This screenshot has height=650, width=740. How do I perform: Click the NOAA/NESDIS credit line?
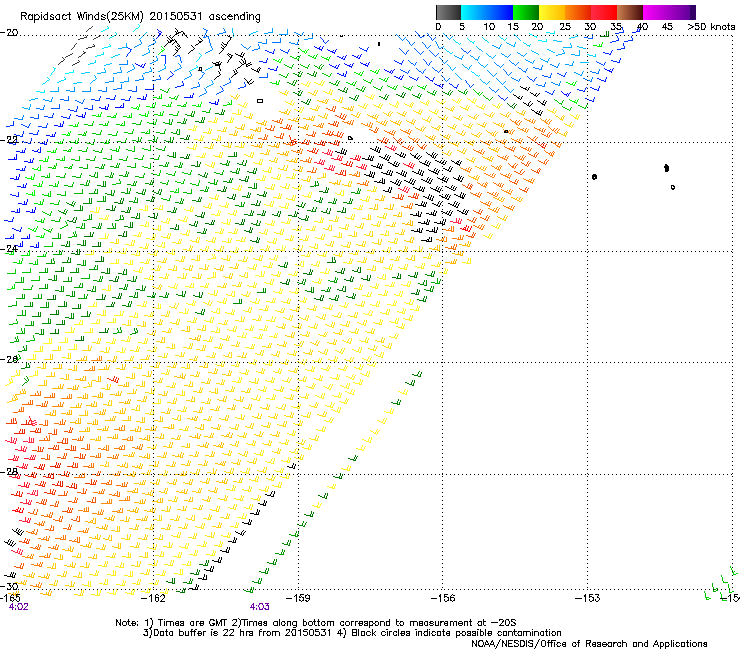[589, 644]
